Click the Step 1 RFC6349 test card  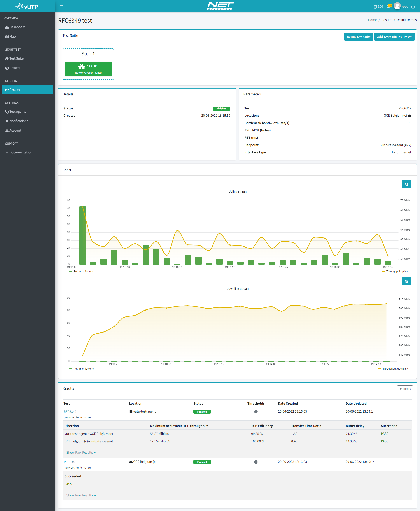pyautogui.click(x=88, y=69)
